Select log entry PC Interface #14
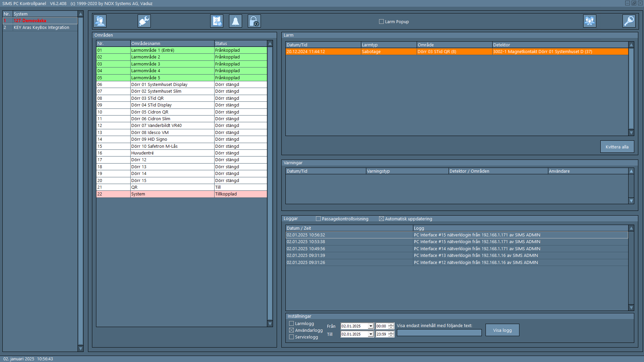 (457, 249)
